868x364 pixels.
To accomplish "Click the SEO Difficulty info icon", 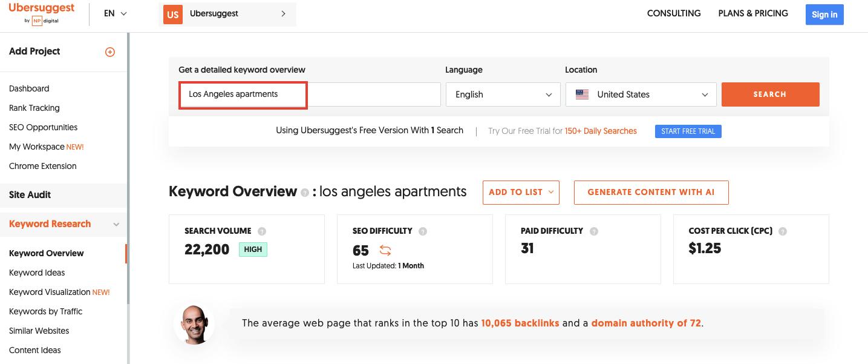I will pos(423,231).
